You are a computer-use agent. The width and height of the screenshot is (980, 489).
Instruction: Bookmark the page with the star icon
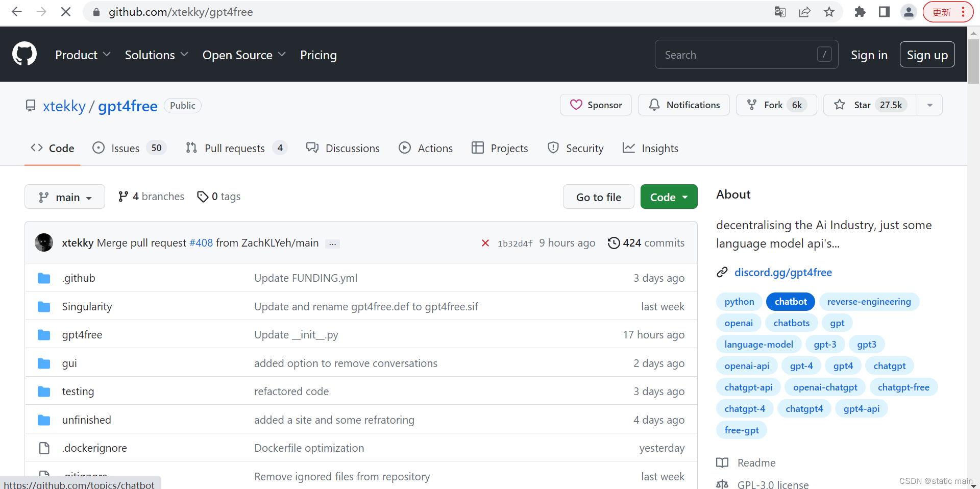829,12
